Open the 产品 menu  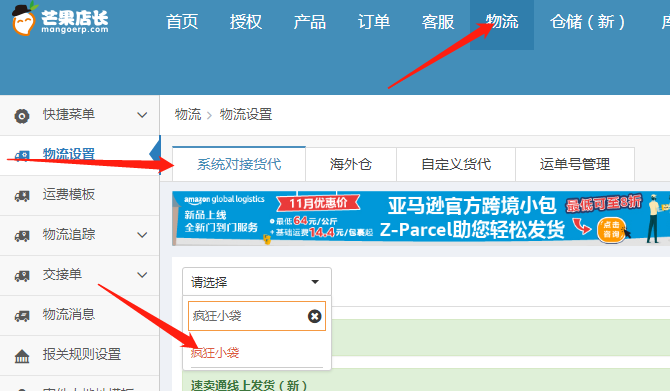click(x=310, y=21)
